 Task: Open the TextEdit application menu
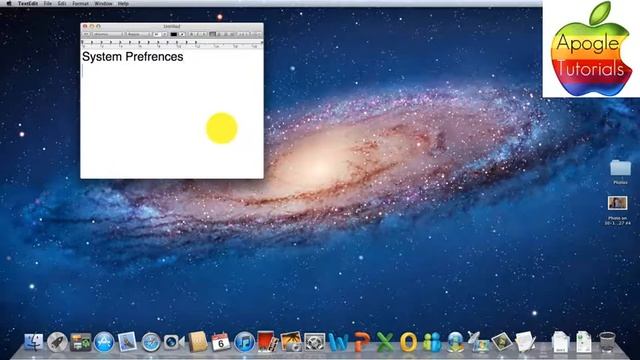[x=28, y=4]
